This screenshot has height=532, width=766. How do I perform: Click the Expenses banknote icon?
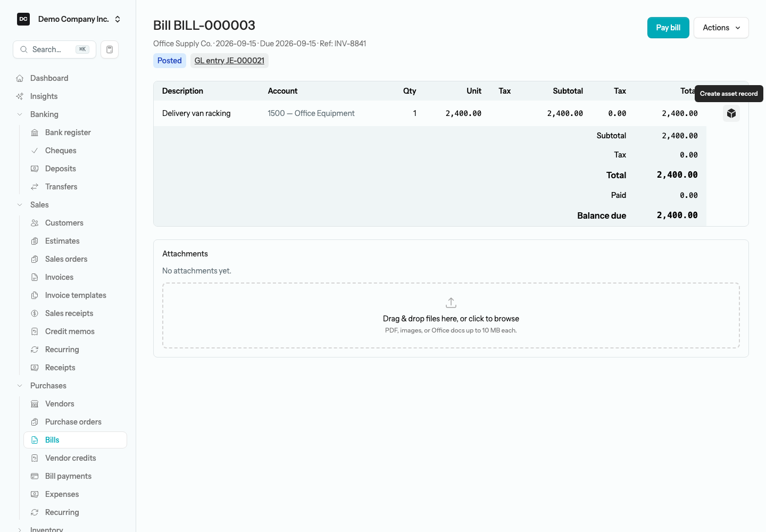(35, 494)
